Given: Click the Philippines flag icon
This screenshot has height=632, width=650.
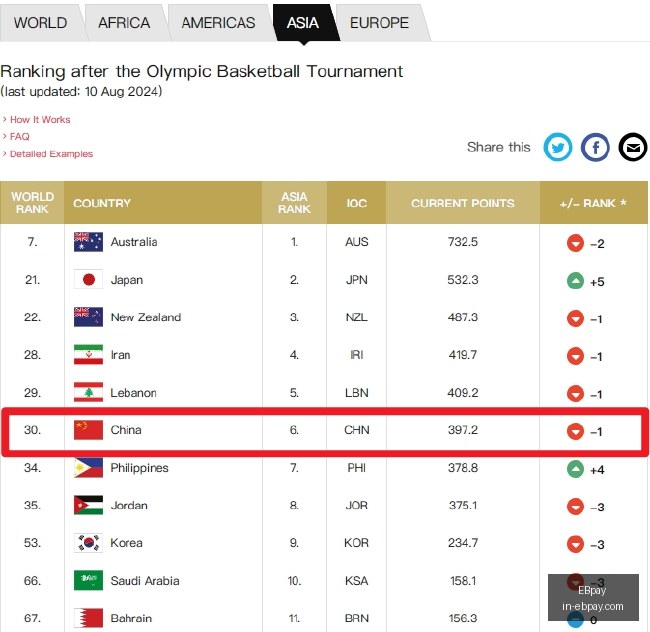Looking at the screenshot, I should (88, 468).
